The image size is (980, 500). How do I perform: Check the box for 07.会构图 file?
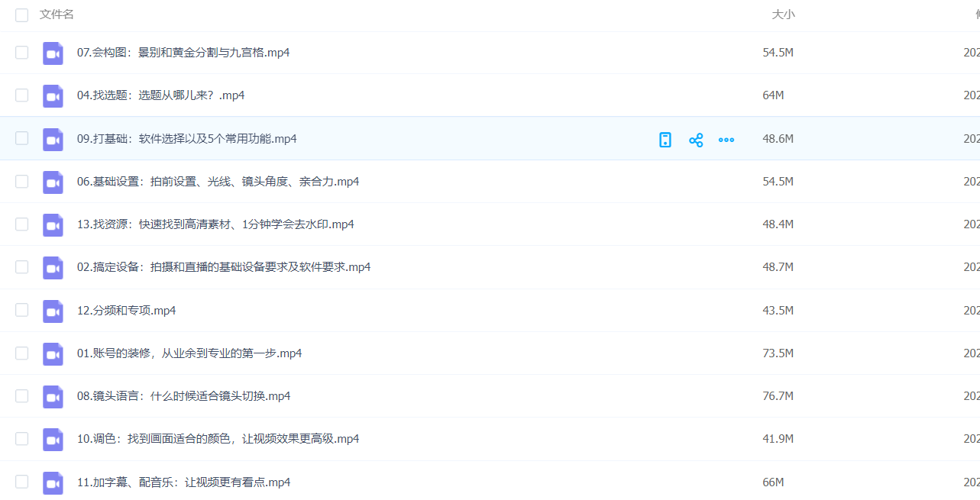point(21,53)
